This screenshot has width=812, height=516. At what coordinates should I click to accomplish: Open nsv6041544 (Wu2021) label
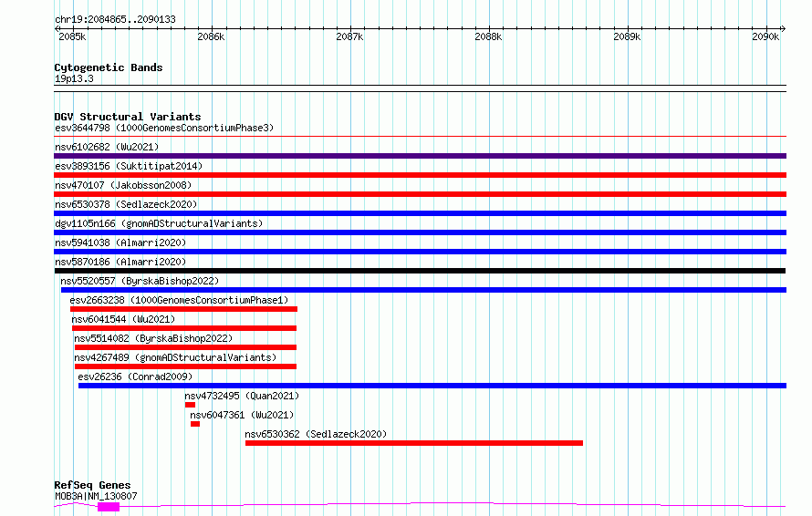click(x=123, y=319)
